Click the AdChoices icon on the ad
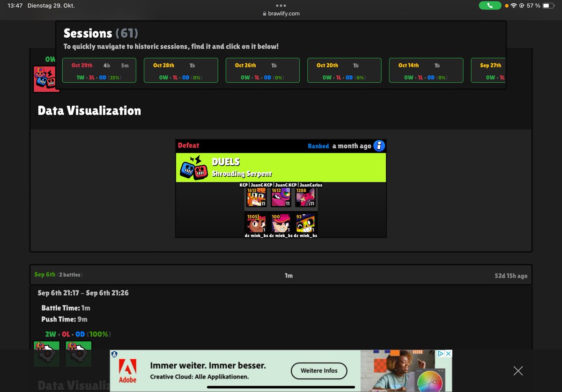The image size is (562, 392). [440, 354]
